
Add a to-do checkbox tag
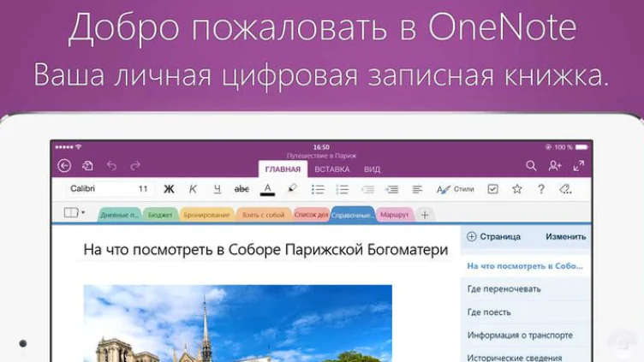[493, 189]
